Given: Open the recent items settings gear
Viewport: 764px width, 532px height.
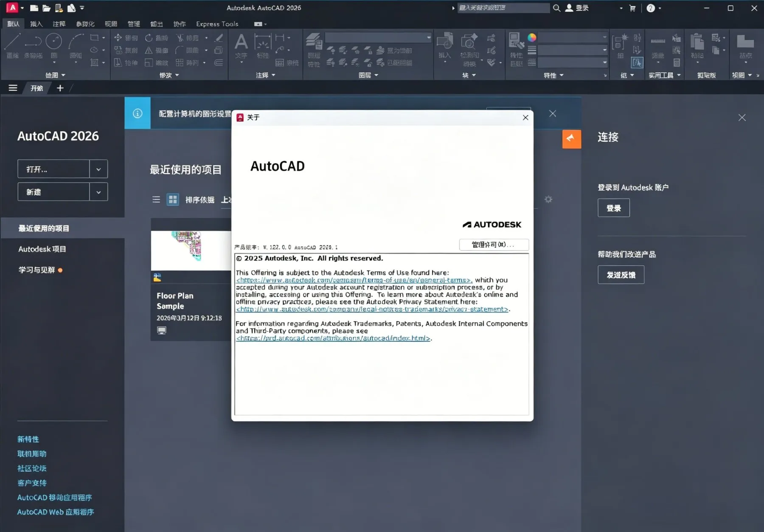Looking at the screenshot, I should click(x=548, y=199).
